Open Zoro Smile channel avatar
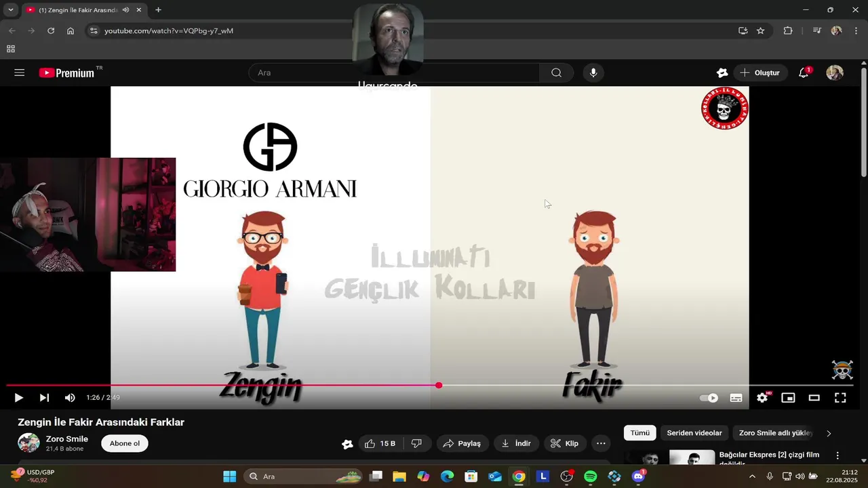868x488 pixels. tap(28, 443)
